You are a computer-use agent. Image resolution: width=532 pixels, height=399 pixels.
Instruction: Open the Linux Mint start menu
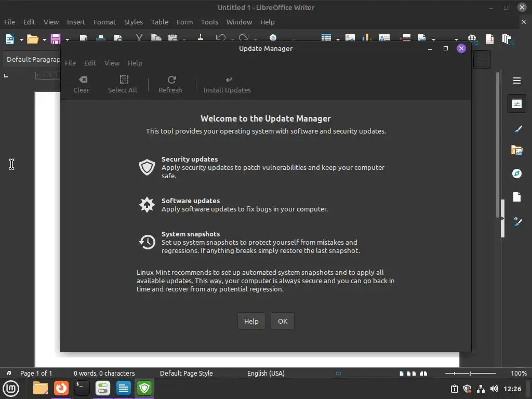(11, 389)
